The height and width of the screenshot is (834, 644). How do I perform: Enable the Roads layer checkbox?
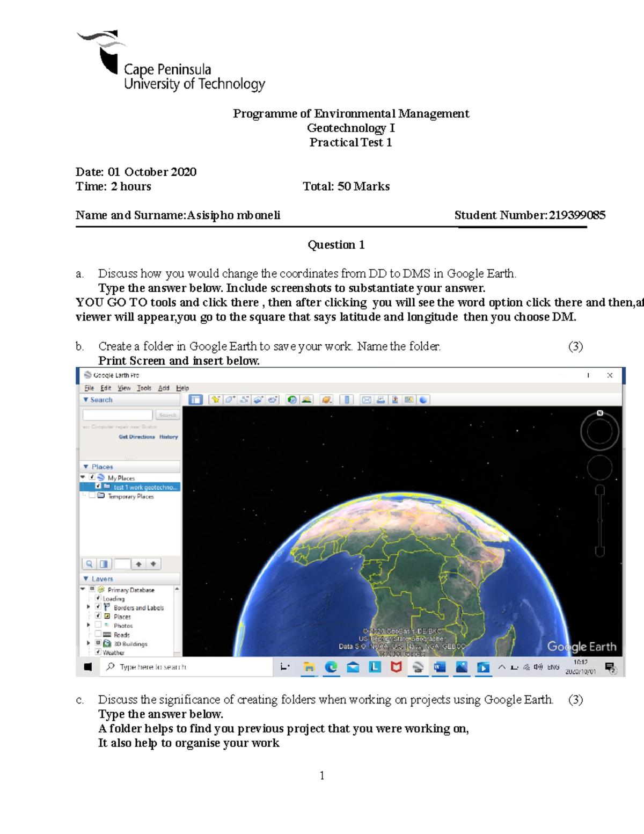(x=98, y=634)
